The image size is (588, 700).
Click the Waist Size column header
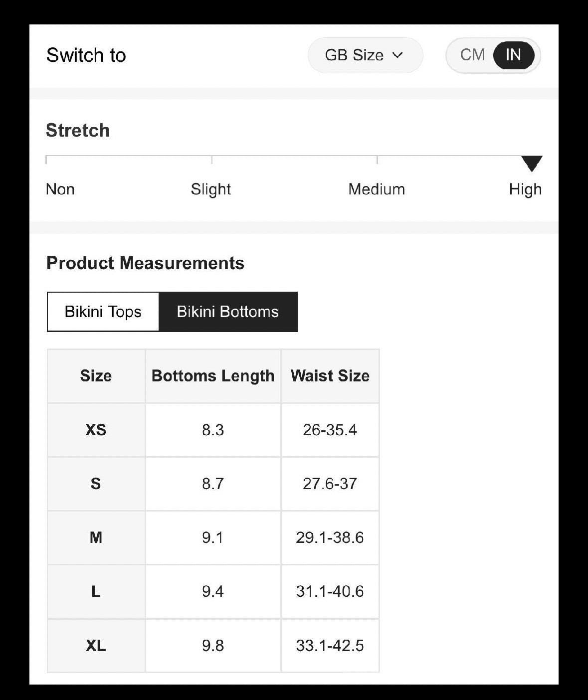pyautogui.click(x=330, y=376)
